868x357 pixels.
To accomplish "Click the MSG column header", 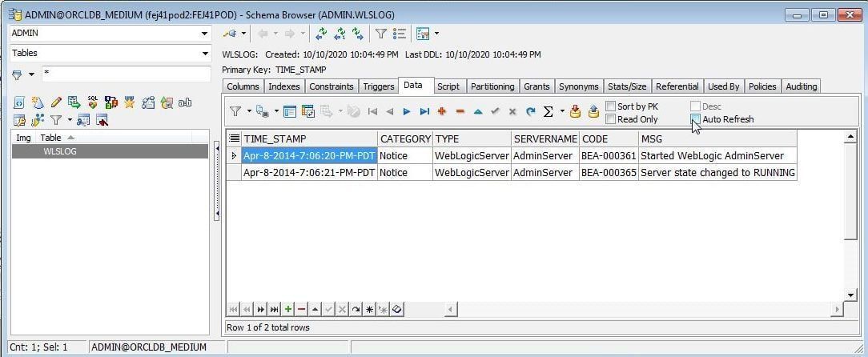I will pyautogui.click(x=717, y=139).
